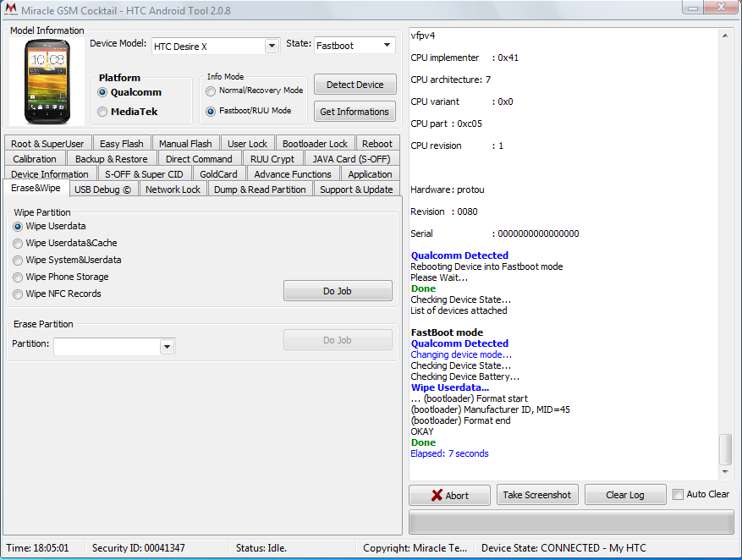
Task: Click the Detect Device button
Action: tap(355, 85)
